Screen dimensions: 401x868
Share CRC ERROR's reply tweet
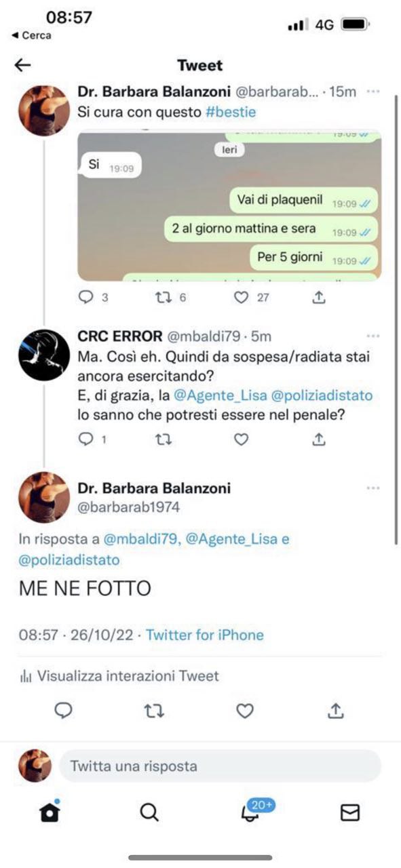[319, 439]
